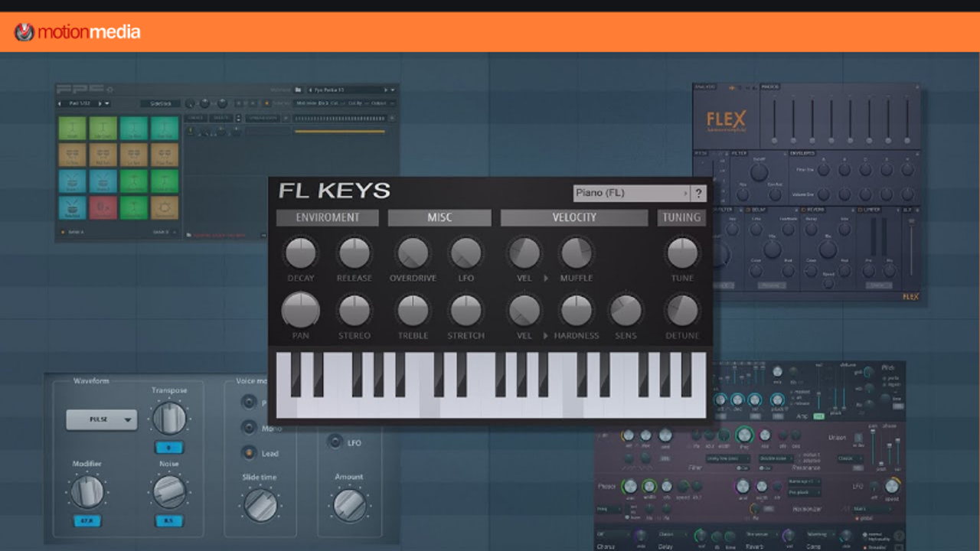Click the Hardness knob in Velocity section

[x=576, y=311]
